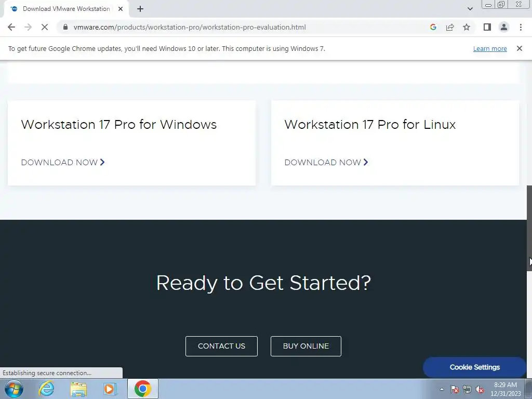Stop loading the current page
This screenshot has height=399, width=532.
pos(45,27)
